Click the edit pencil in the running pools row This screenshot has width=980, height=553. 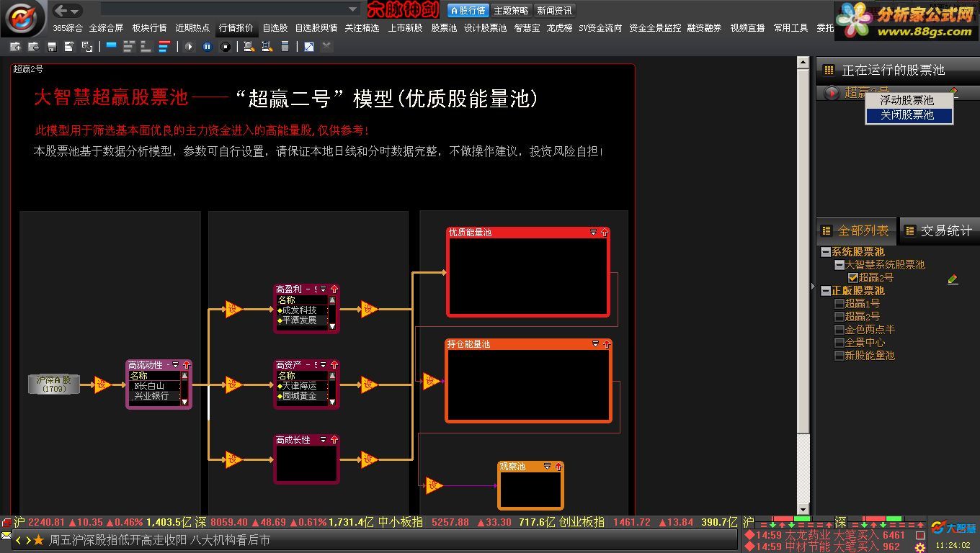(953, 91)
